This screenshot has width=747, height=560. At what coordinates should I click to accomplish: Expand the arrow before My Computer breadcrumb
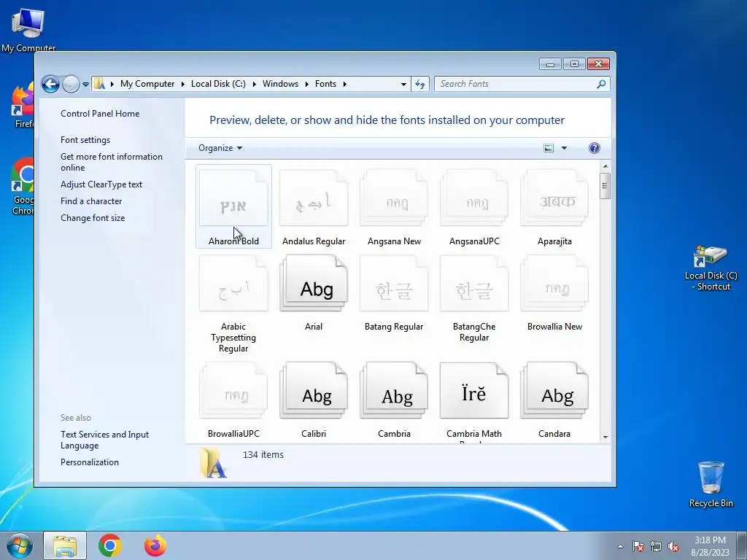pyautogui.click(x=112, y=84)
